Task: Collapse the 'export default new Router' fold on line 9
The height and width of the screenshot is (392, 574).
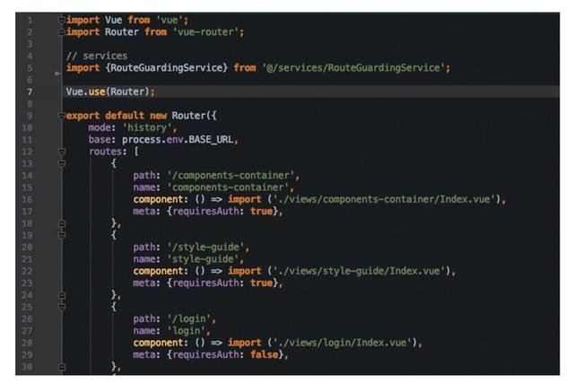Action: pos(62,116)
